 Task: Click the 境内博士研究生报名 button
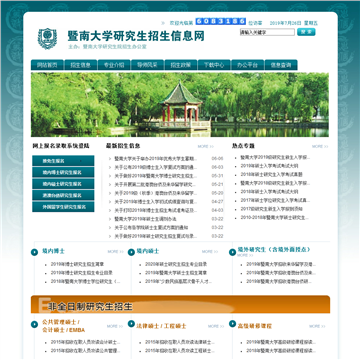pyautogui.click(x=63, y=172)
